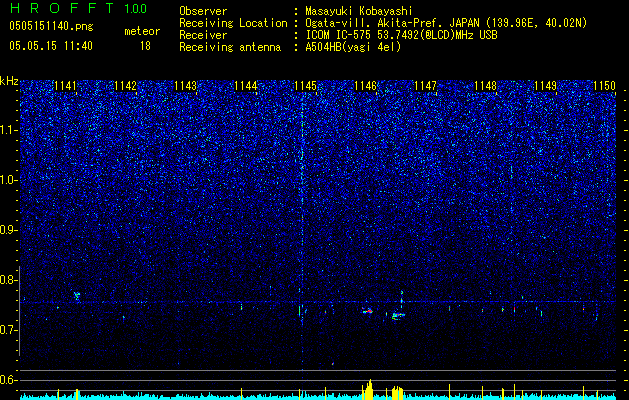
Task: Click the 1.0 frequency axis label
Action: tap(9, 180)
